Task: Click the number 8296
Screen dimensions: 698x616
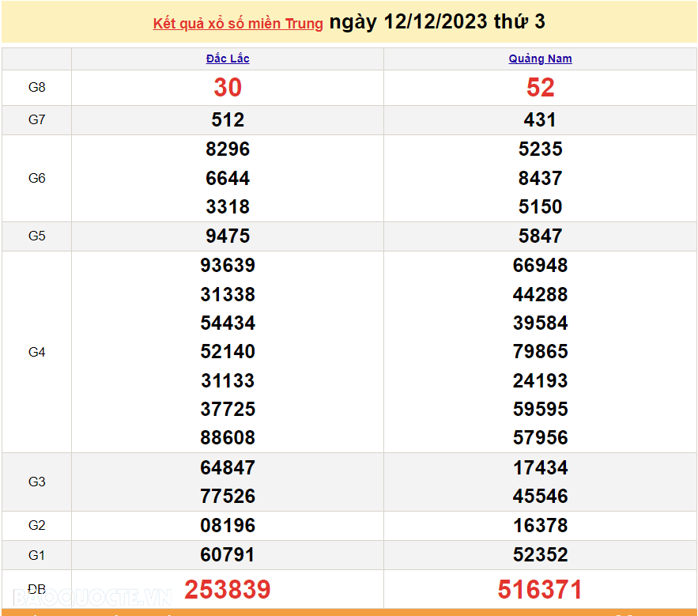Action: click(228, 149)
